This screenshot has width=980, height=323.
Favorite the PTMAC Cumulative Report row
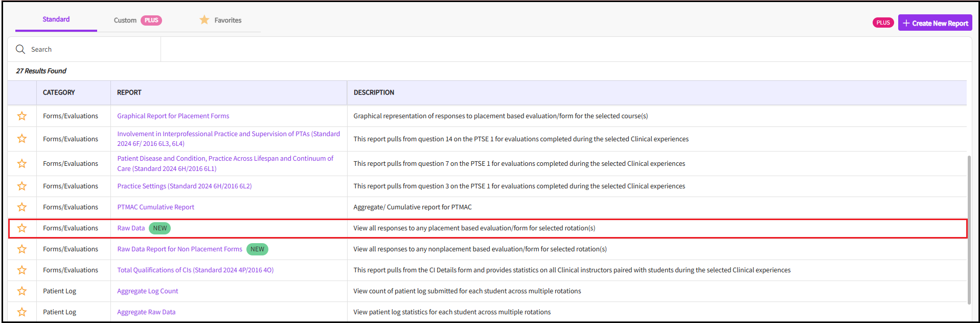22,207
